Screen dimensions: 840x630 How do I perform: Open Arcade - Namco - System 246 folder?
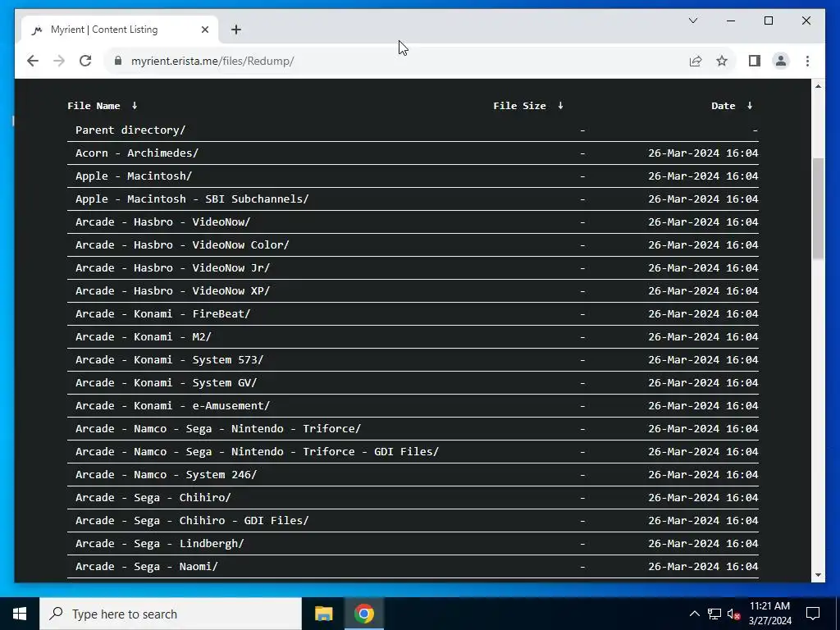166,475
